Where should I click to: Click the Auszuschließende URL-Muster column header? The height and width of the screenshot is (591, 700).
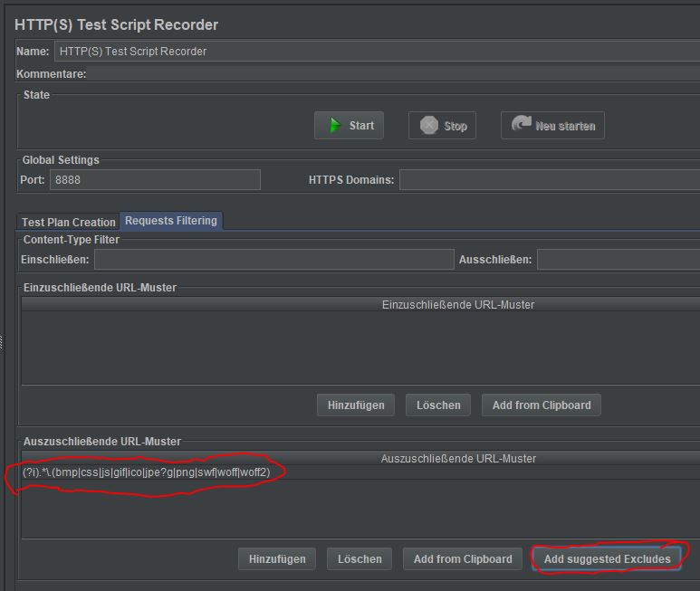click(457, 458)
